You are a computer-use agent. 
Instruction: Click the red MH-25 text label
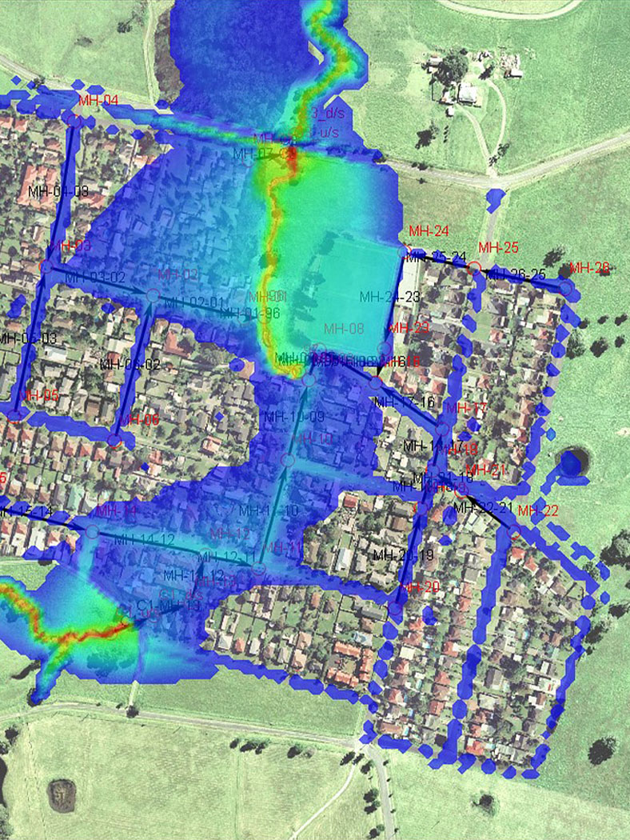(498, 247)
